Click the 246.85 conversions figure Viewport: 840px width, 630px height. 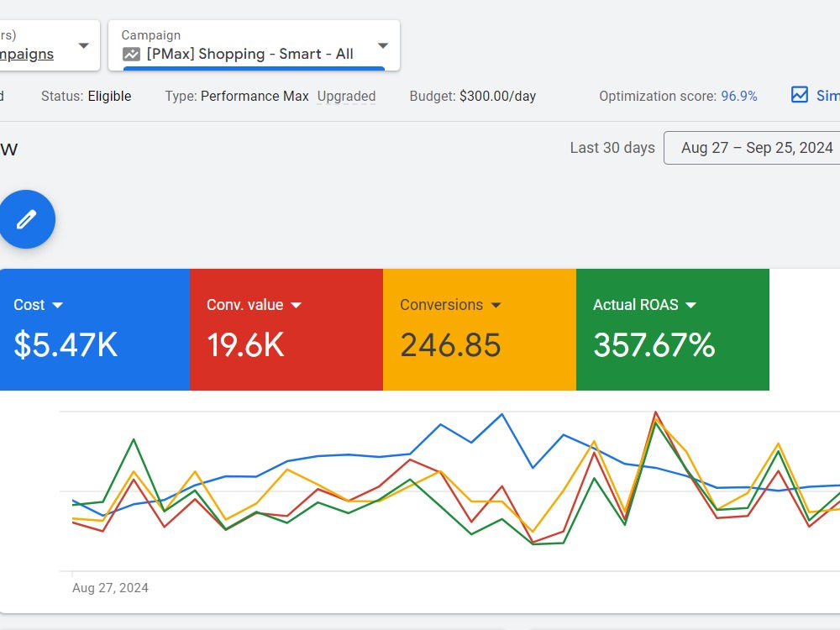pos(450,345)
